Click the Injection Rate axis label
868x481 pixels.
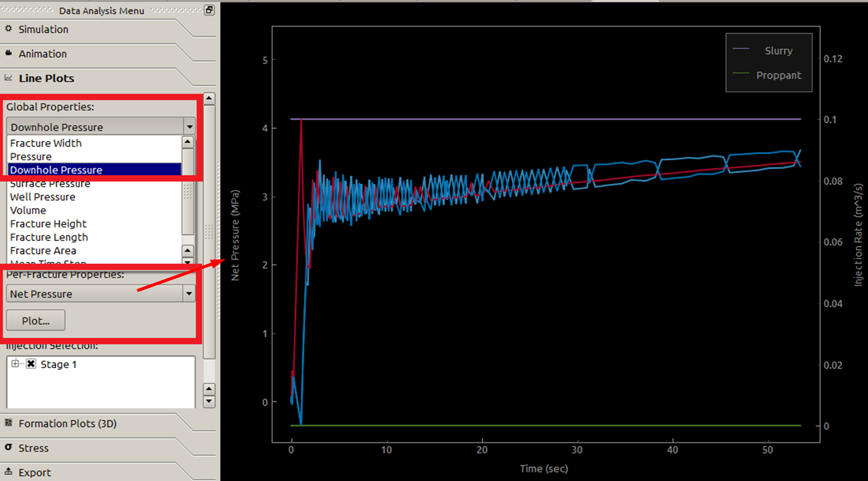pyautogui.click(x=858, y=235)
